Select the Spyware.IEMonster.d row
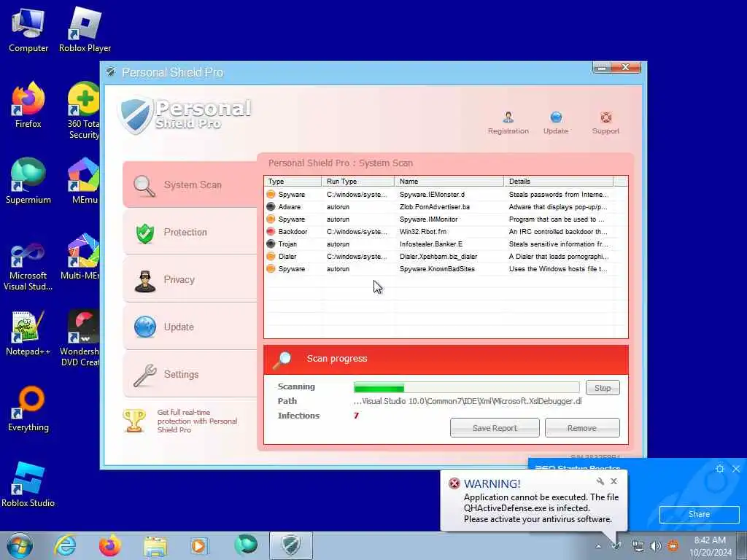This screenshot has height=560, width=747. coord(446,194)
